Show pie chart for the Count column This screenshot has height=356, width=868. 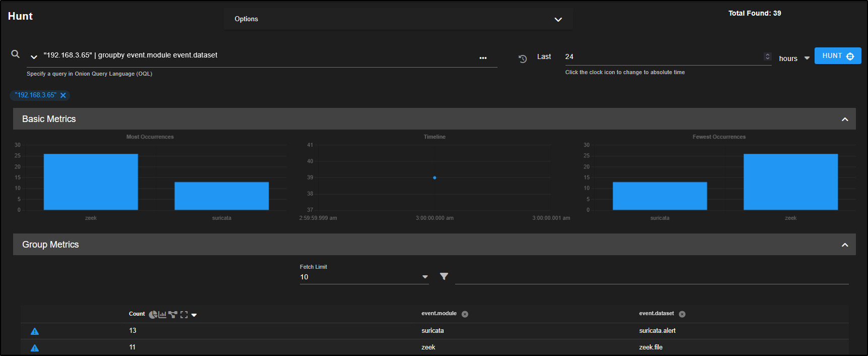coord(153,315)
